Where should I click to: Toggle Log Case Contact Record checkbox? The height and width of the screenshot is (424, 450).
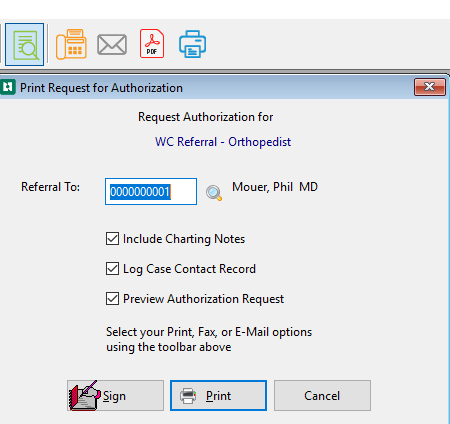[112, 269]
